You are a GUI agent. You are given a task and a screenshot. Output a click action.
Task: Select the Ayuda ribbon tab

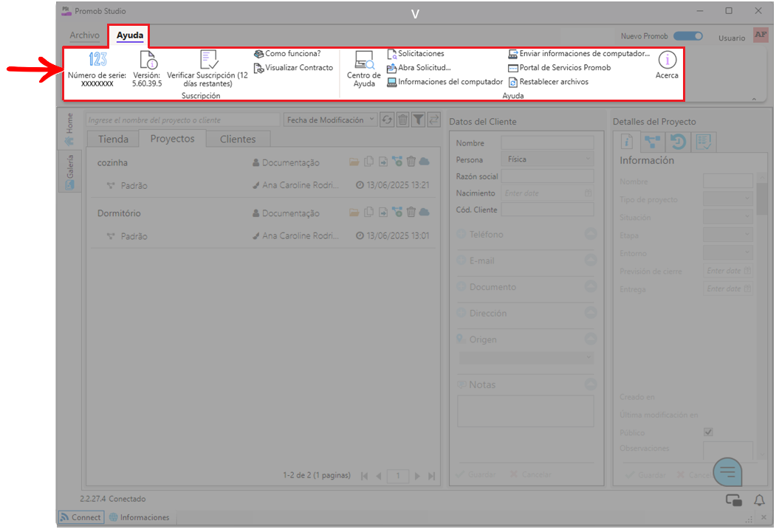coord(130,35)
